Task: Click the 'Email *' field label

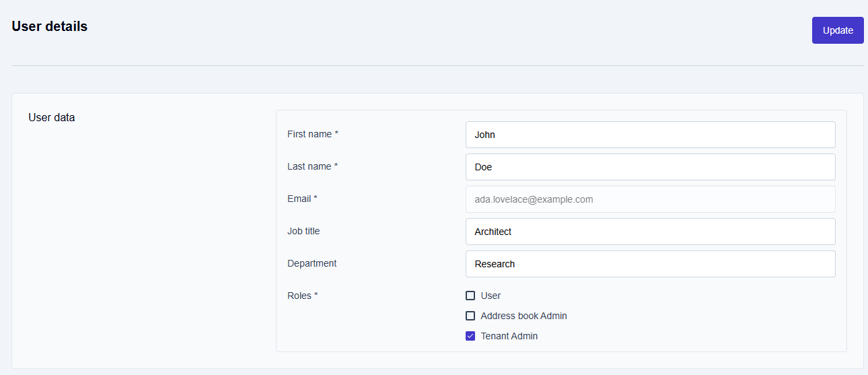Action: (302, 199)
